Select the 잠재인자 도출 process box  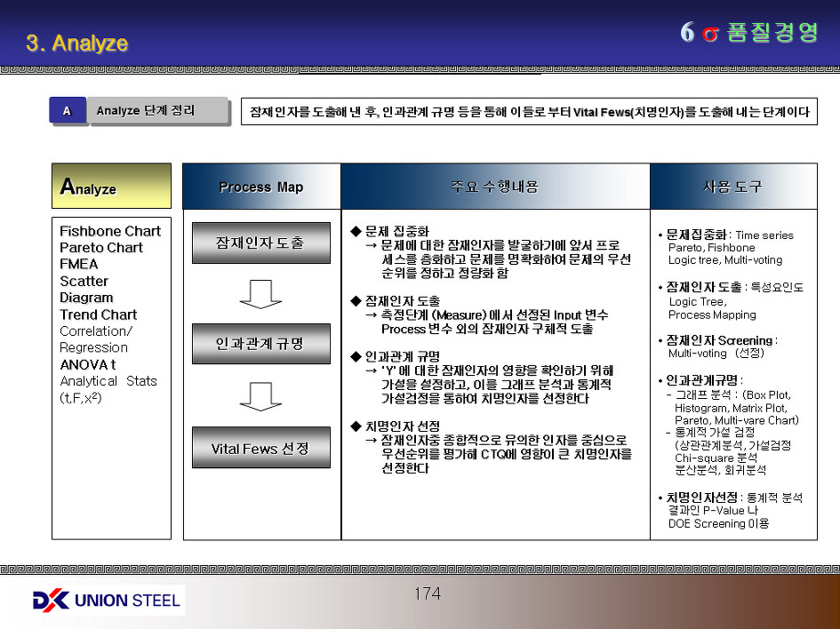click(x=261, y=243)
